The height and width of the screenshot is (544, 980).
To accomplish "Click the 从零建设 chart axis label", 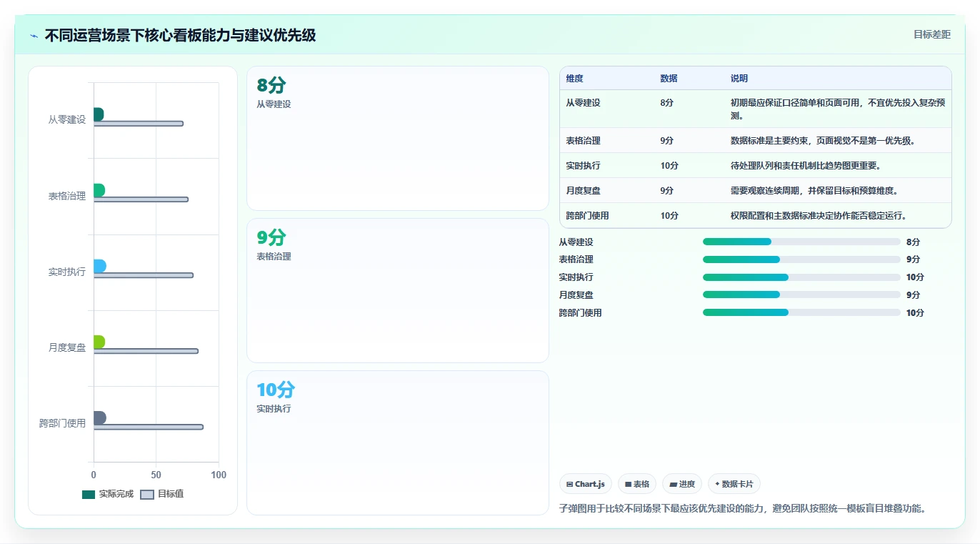I will pyautogui.click(x=67, y=119).
